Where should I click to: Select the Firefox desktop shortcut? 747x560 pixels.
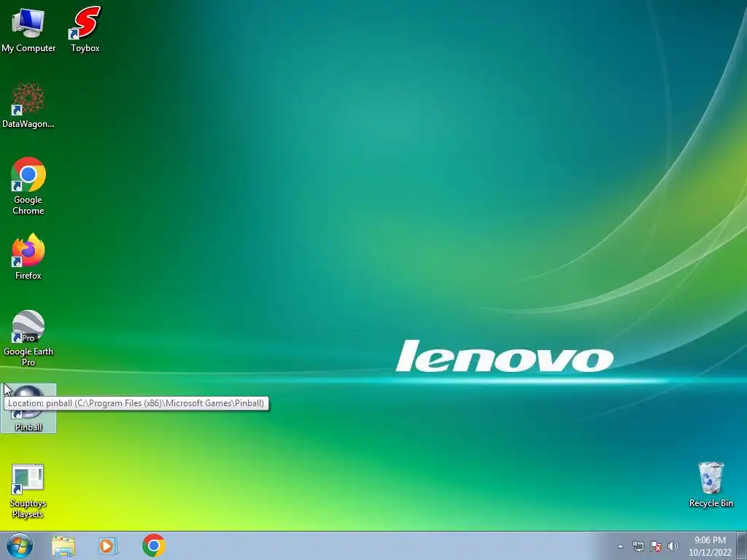pyautogui.click(x=28, y=257)
